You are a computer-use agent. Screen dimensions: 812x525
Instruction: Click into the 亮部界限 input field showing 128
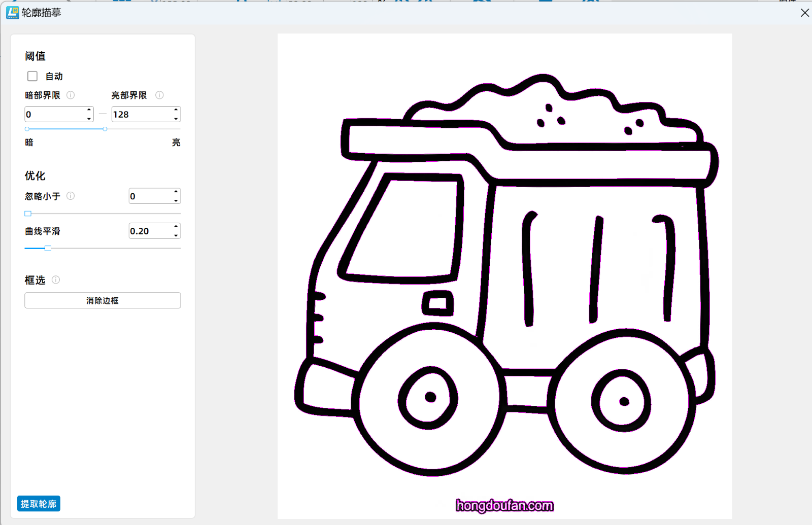pyautogui.click(x=141, y=114)
